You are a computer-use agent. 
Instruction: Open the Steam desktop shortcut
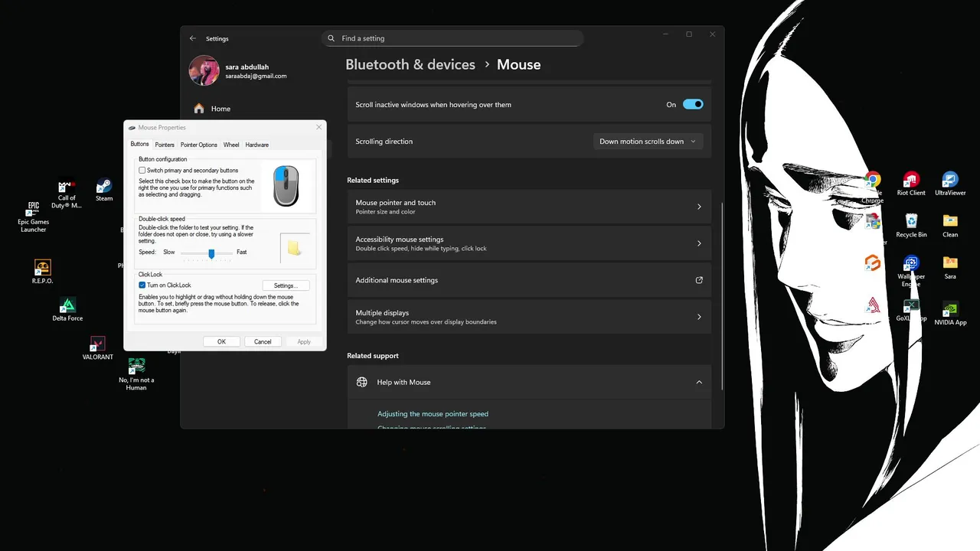[104, 190]
